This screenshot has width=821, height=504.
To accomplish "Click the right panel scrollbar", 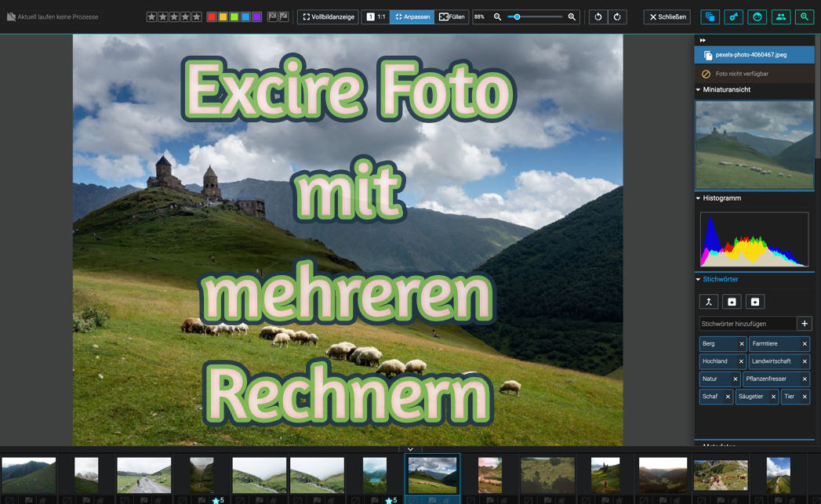I will [x=818, y=97].
